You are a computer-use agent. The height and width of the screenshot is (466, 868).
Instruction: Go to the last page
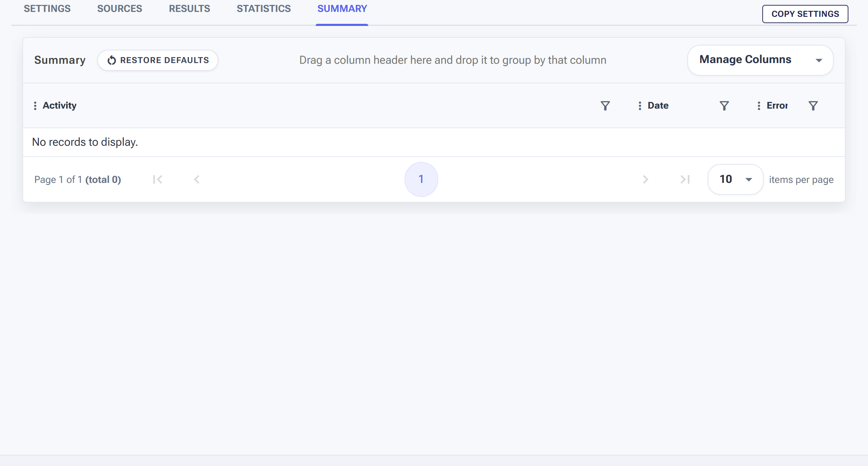click(x=685, y=179)
